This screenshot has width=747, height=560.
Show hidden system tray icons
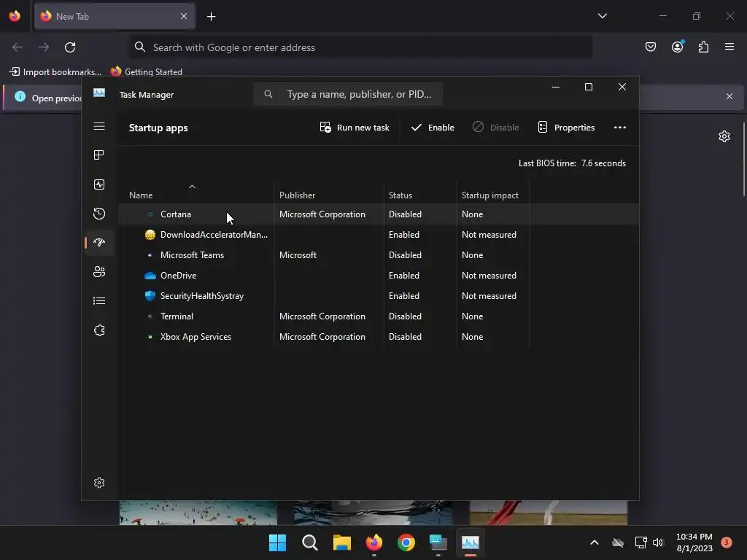point(594,542)
